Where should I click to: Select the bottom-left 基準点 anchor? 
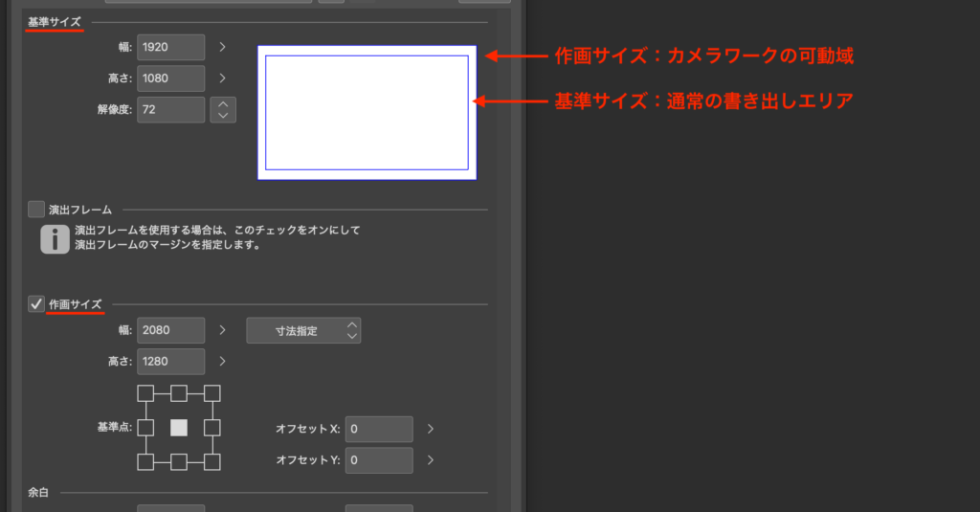point(145,462)
